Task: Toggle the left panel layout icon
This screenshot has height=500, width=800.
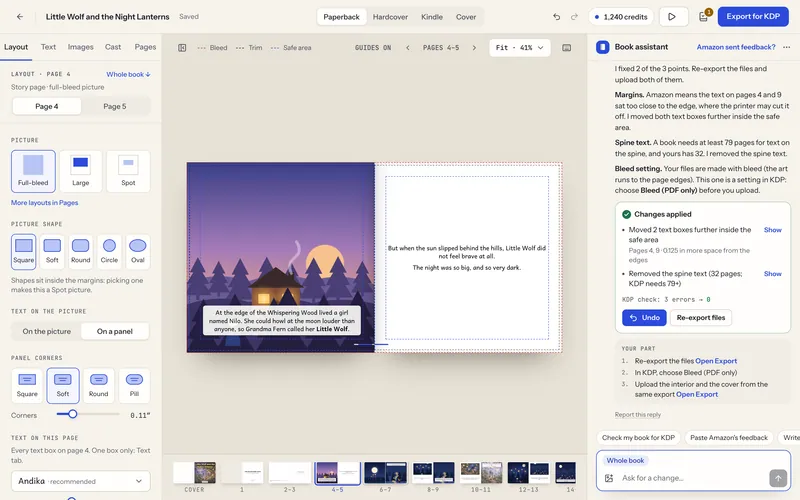Action: (x=182, y=48)
